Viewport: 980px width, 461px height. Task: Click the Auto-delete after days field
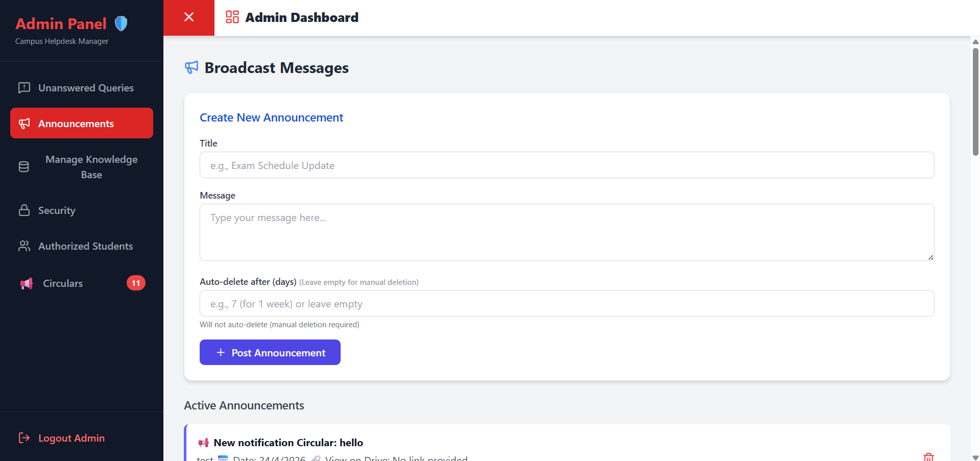567,304
